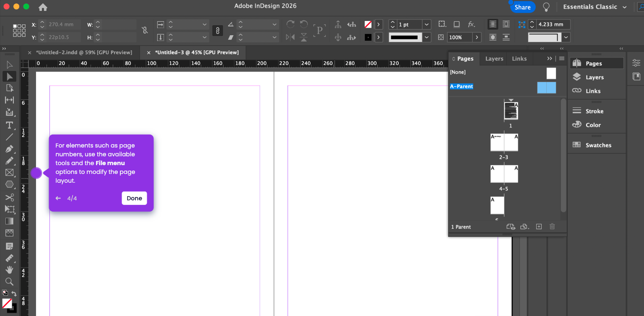Toggle the drop shadow button
Screen dimensions: 644x316
click(x=457, y=24)
